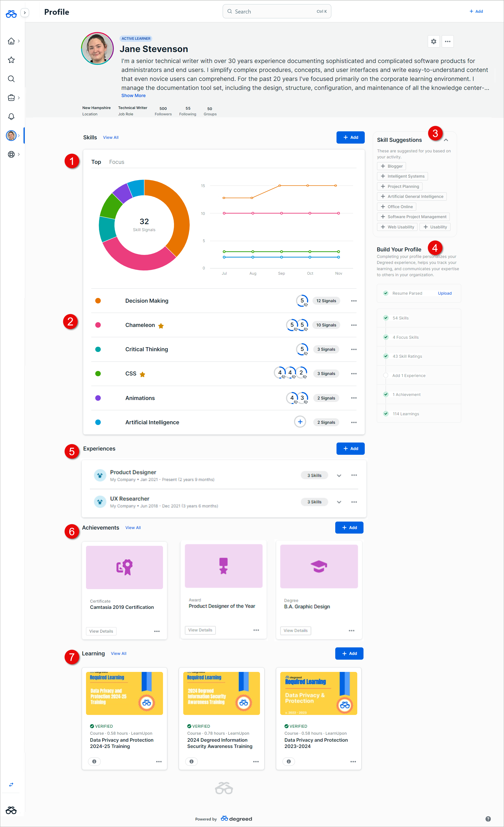
Task: Click the notifications bell icon in sidebar
Action: 12,116
